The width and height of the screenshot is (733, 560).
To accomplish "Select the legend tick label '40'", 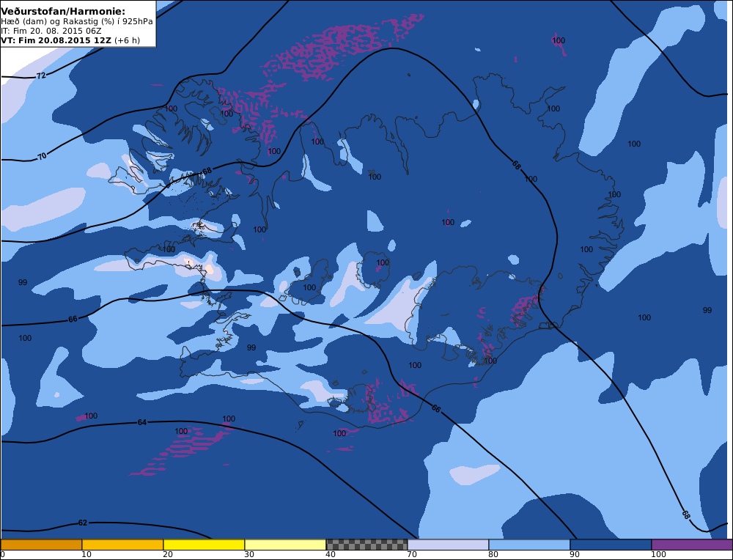I will tap(330, 554).
